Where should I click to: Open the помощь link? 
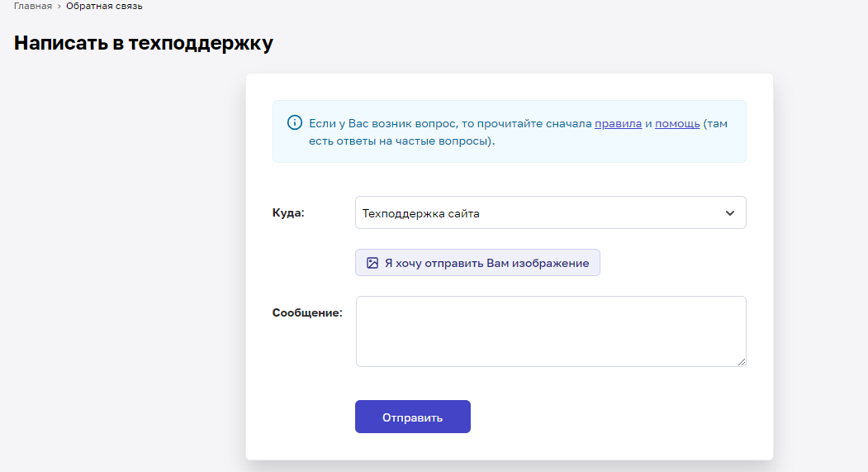(677, 123)
